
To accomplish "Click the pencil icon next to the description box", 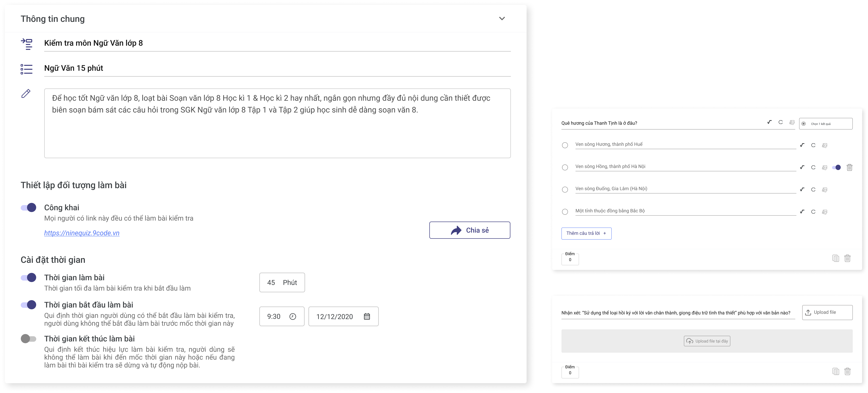I will click(26, 93).
